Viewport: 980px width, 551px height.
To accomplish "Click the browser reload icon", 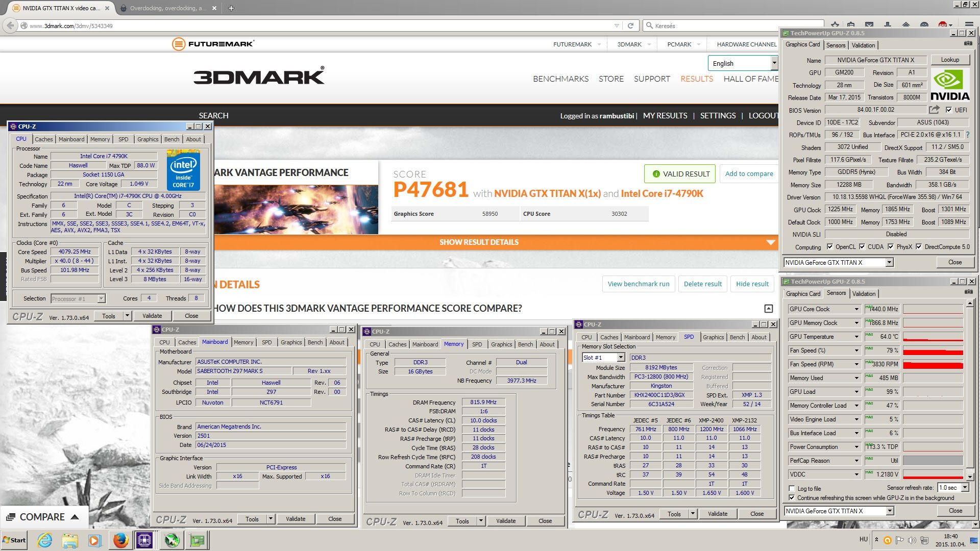I will click(x=630, y=26).
